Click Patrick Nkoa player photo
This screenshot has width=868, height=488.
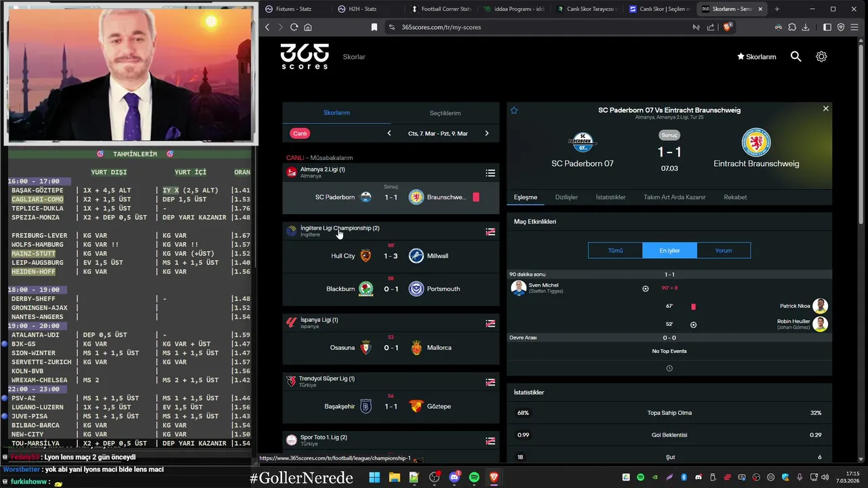click(x=820, y=306)
